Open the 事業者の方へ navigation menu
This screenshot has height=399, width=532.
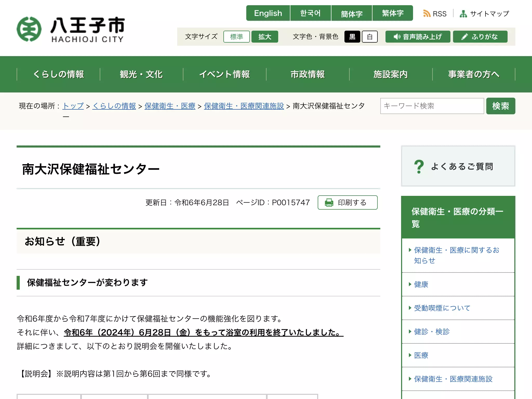coord(474,74)
